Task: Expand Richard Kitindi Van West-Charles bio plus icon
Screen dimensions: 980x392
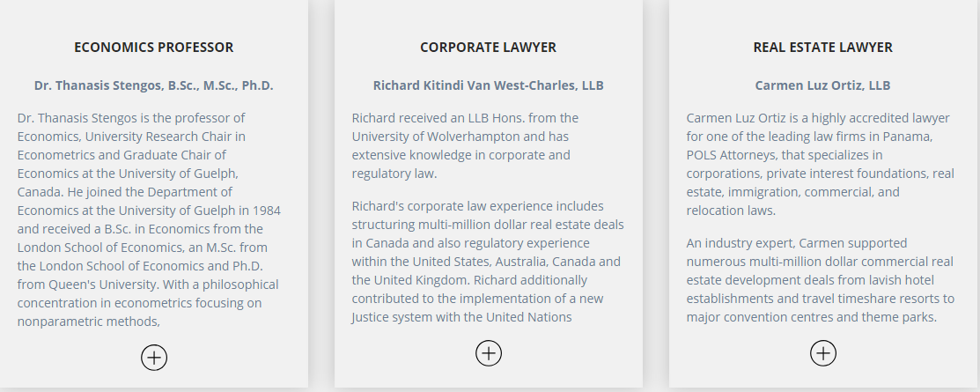Action: 489,353
